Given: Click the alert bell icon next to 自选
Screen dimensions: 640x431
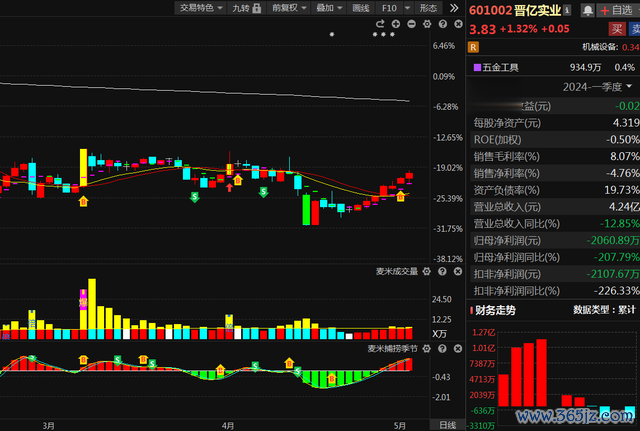Looking at the screenshot, I should tap(587, 11).
